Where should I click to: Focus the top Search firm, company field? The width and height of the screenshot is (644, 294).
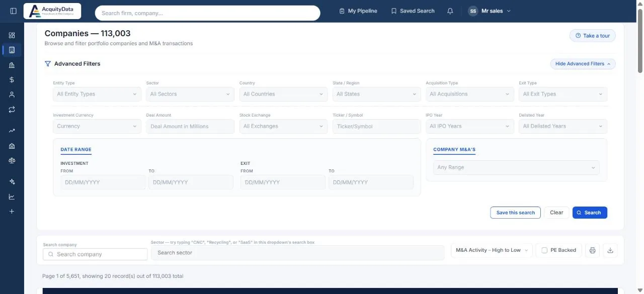pyautogui.click(x=207, y=13)
